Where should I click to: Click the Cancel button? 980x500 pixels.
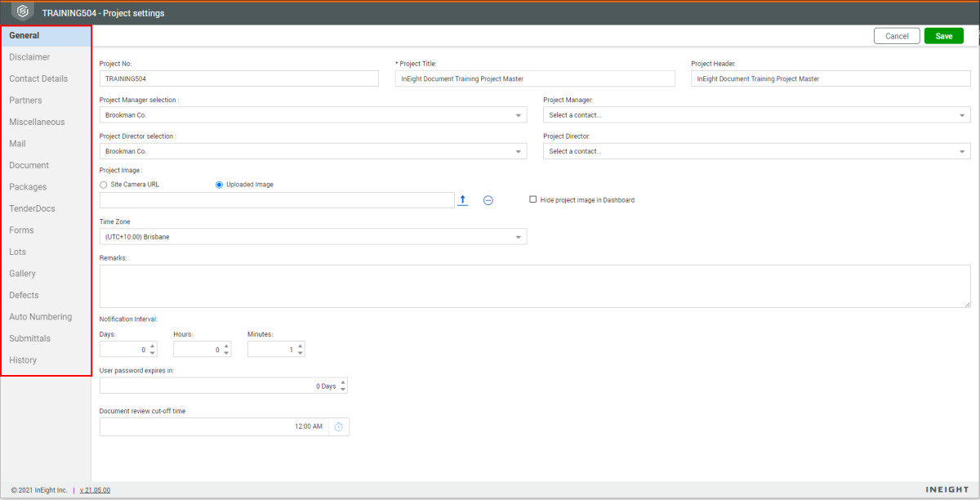pos(897,36)
